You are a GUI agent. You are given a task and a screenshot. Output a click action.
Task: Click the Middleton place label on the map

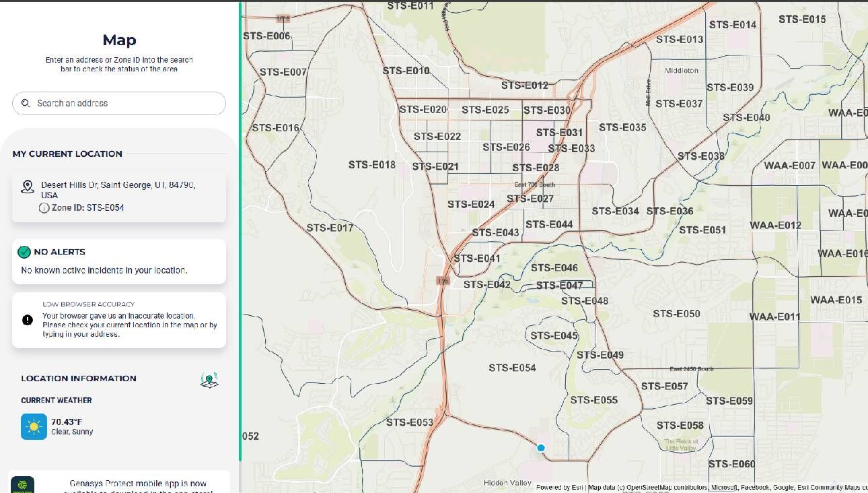682,71
